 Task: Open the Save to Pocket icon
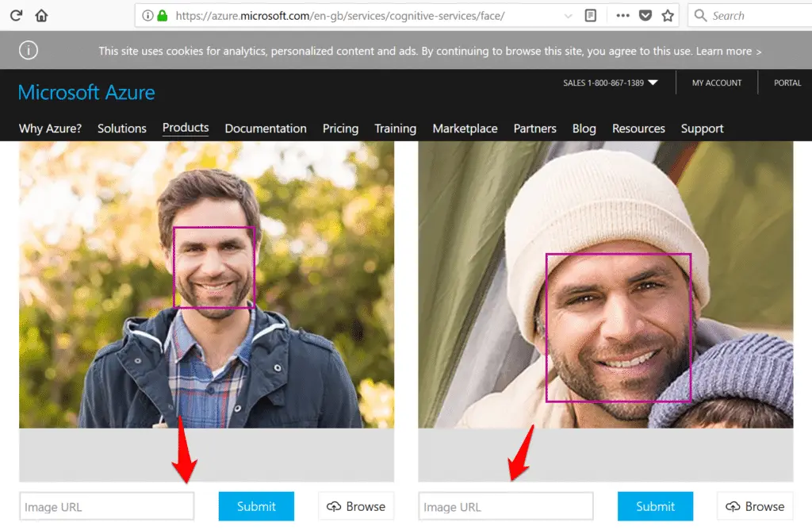click(645, 15)
